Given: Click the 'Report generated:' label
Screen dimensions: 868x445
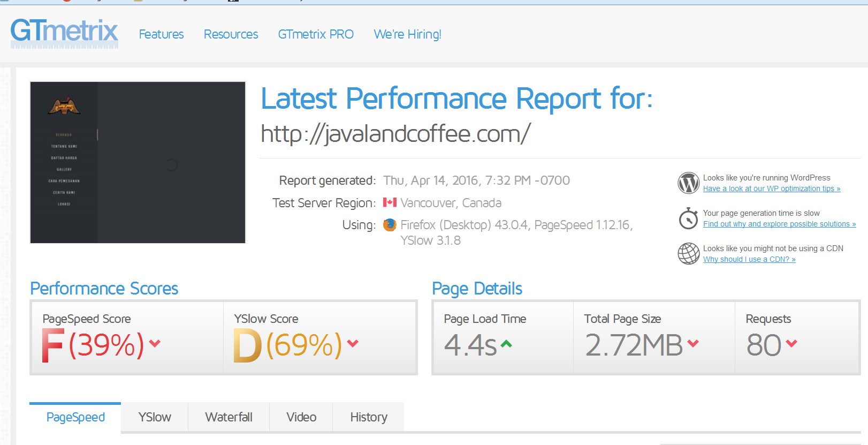Looking at the screenshot, I should [328, 180].
